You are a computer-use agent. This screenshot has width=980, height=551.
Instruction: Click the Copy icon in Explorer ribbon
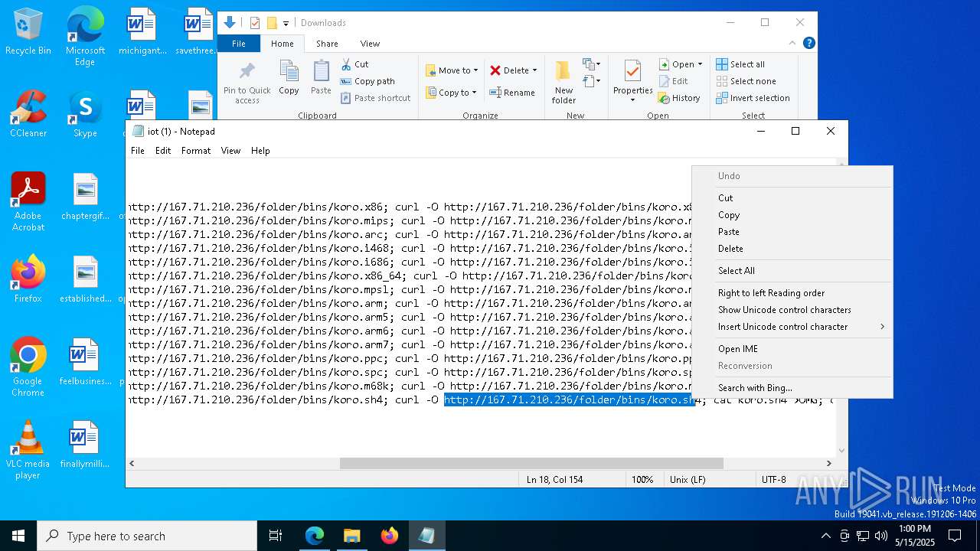coord(289,78)
